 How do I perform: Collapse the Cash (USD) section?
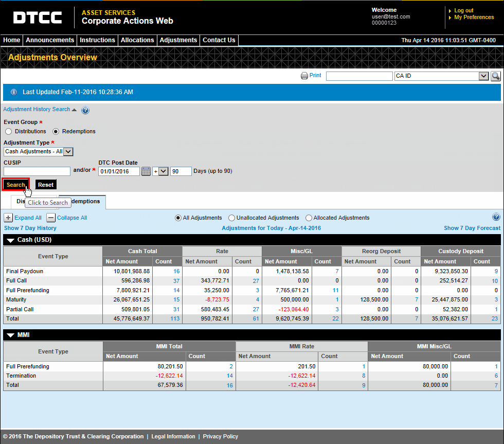[x=11, y=240]
